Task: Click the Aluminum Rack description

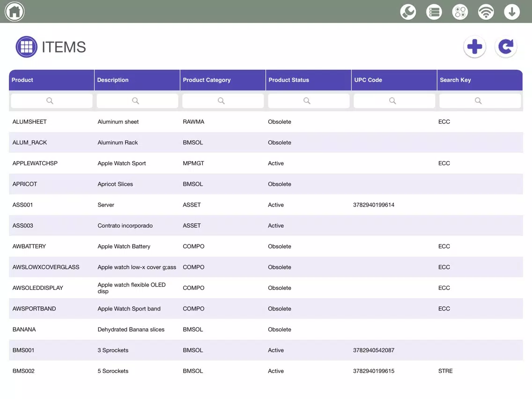Action: click(118, 142)
